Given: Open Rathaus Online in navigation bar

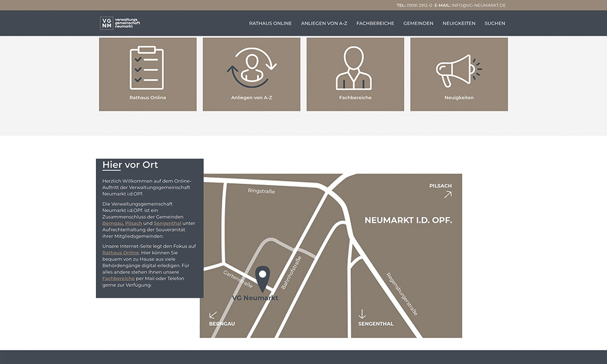Looking at the screenshot, I should tap(270, 23).
